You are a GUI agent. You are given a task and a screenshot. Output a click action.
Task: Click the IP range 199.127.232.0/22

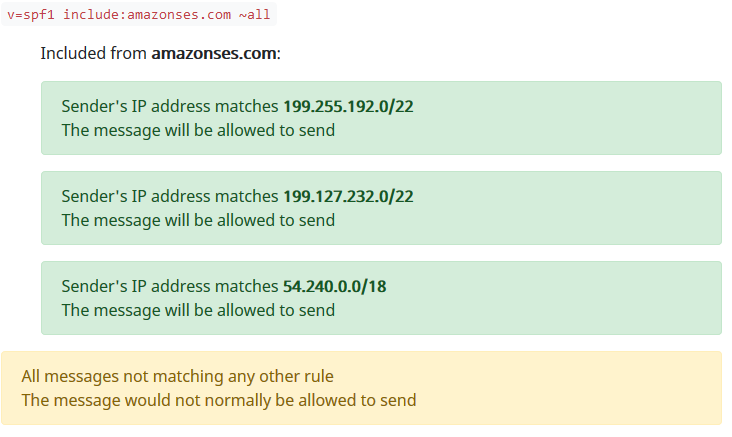click(348, 197)
